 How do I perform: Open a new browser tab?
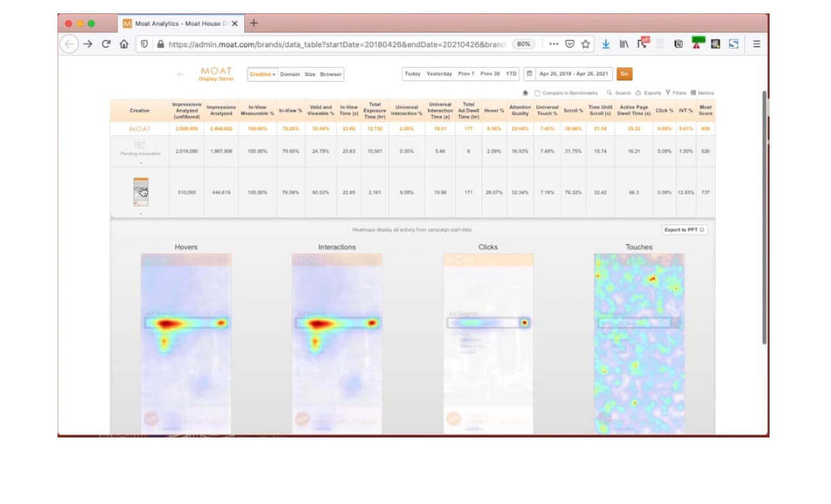pyautogui.click(x=253, y=23)
